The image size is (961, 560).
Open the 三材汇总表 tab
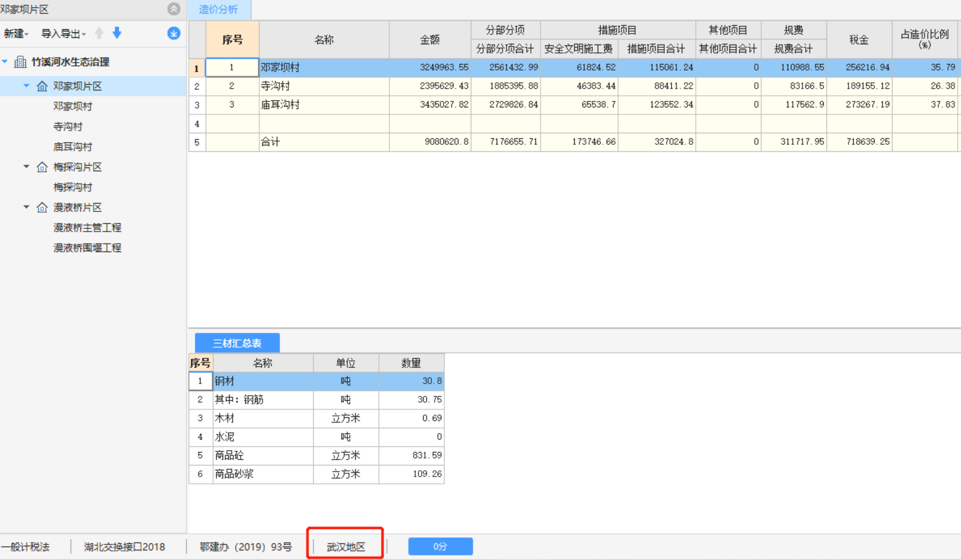(237, 343)
